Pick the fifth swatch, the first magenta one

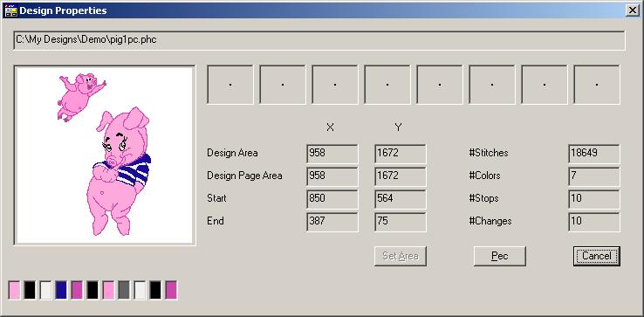click(x=77, y=290)
